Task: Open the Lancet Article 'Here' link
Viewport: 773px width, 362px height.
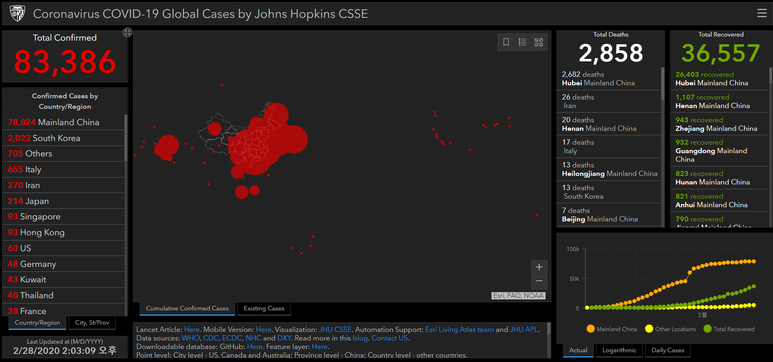Action: tap(192, 329)
